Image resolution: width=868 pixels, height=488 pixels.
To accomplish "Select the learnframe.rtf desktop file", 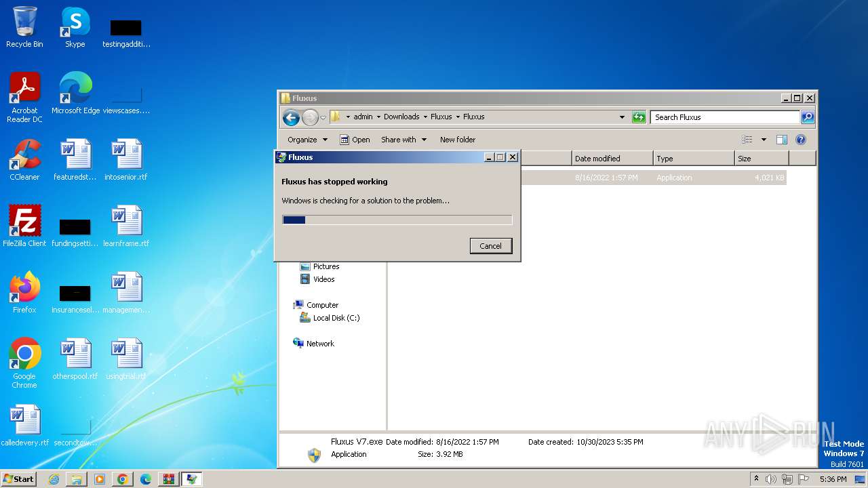I will pos(126,226).
